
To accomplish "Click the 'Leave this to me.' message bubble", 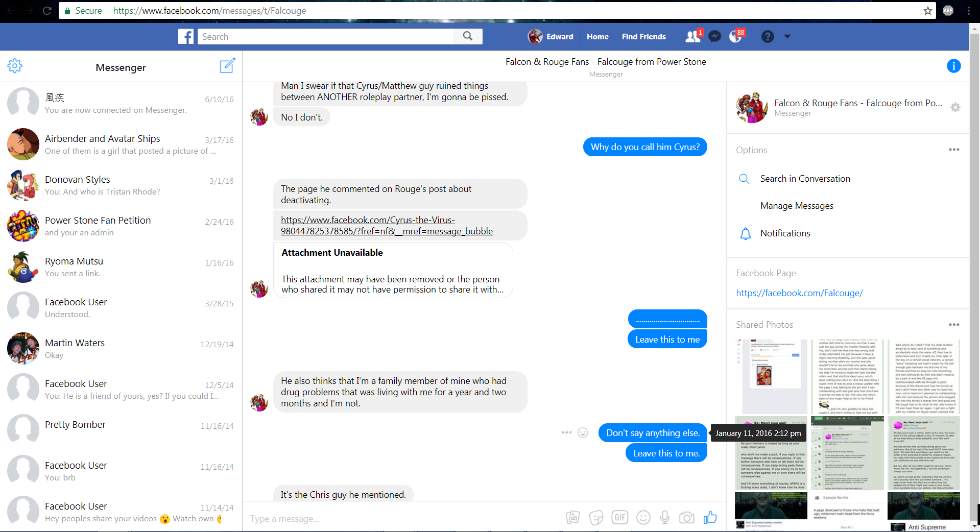I will tap(666, 453).
